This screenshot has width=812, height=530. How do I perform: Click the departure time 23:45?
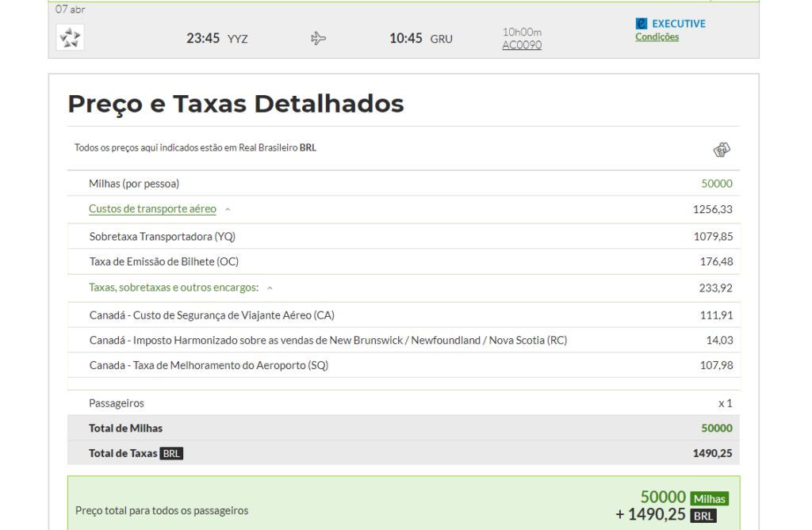203,38
